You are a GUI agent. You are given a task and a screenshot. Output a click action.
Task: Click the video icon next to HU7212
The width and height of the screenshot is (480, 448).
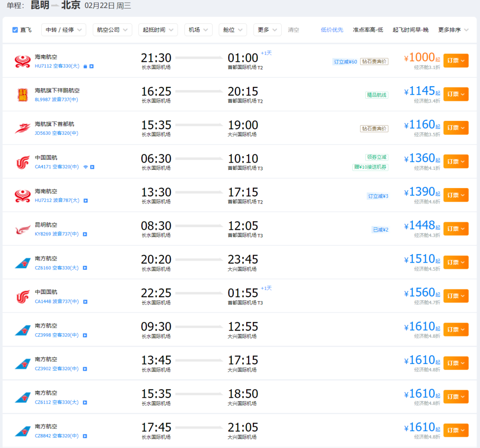[x=86, y=200]
